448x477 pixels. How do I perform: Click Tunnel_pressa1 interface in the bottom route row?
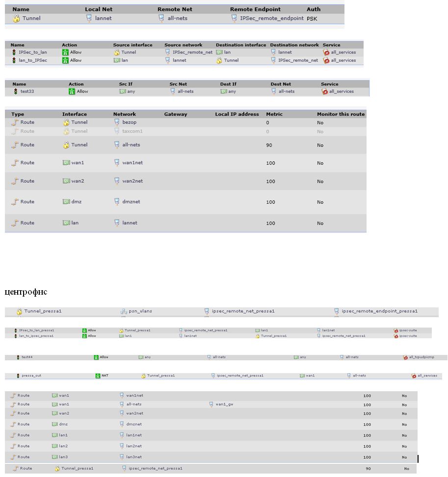point(78,469)
